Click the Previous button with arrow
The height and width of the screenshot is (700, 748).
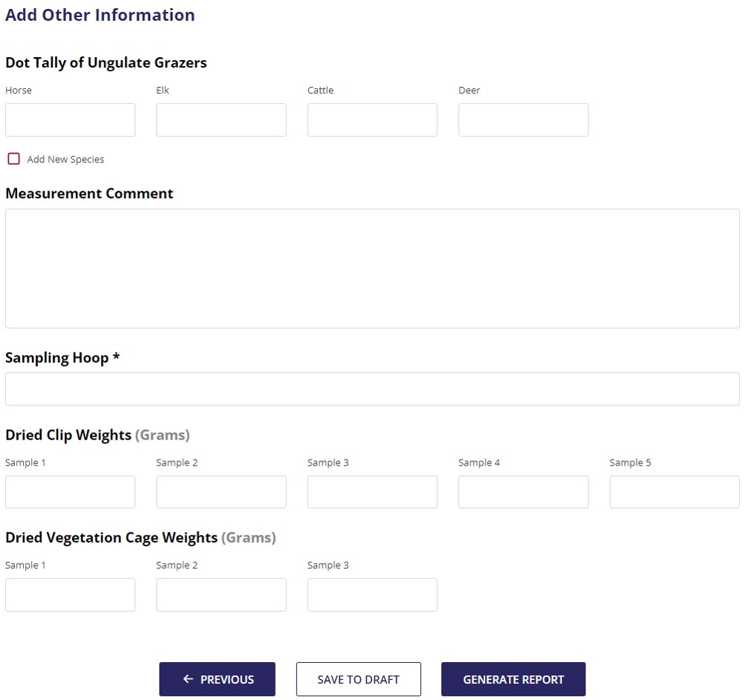217,679
